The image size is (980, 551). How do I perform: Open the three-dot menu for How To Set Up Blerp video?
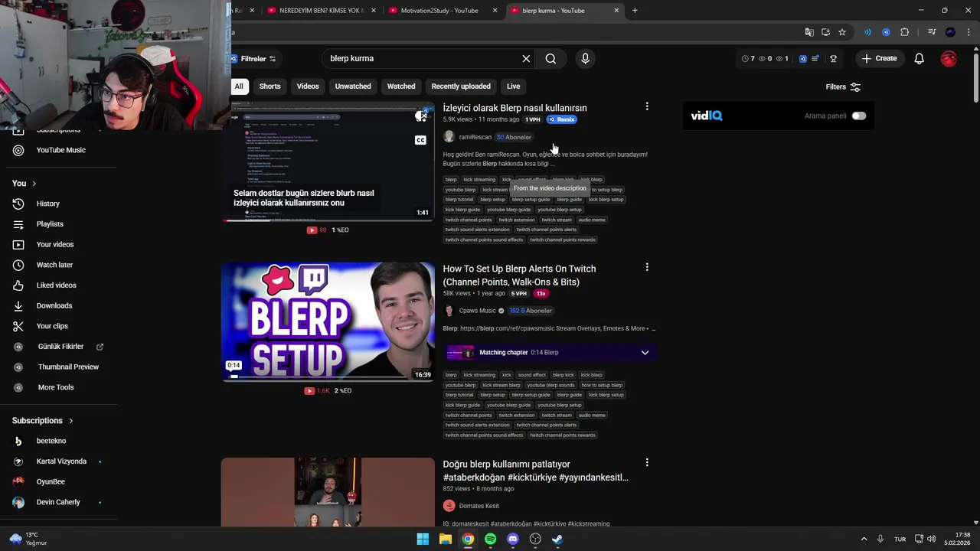pyautogui.click(x=647, y=268)
